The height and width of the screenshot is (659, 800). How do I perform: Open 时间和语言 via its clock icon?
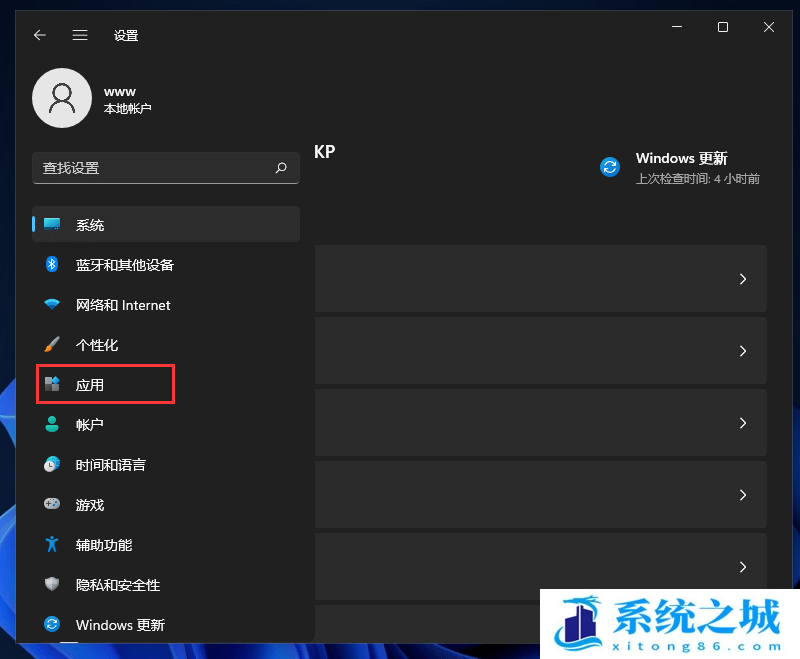[x=51, y=464]
